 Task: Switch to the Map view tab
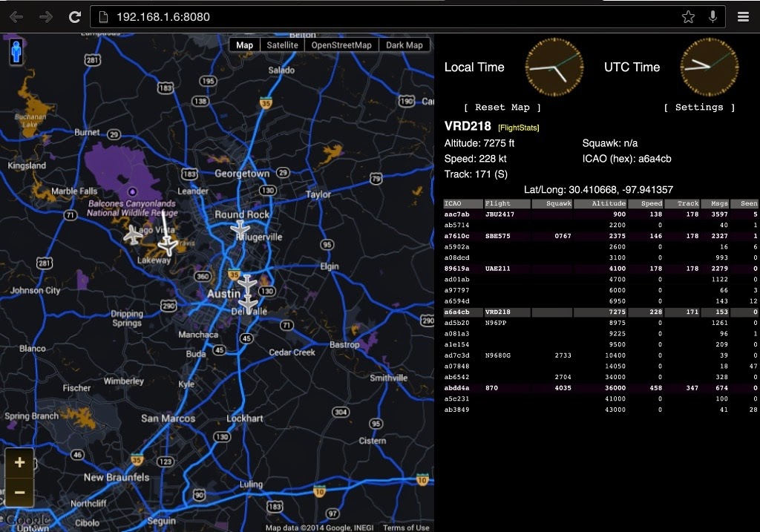pos(244,45)
